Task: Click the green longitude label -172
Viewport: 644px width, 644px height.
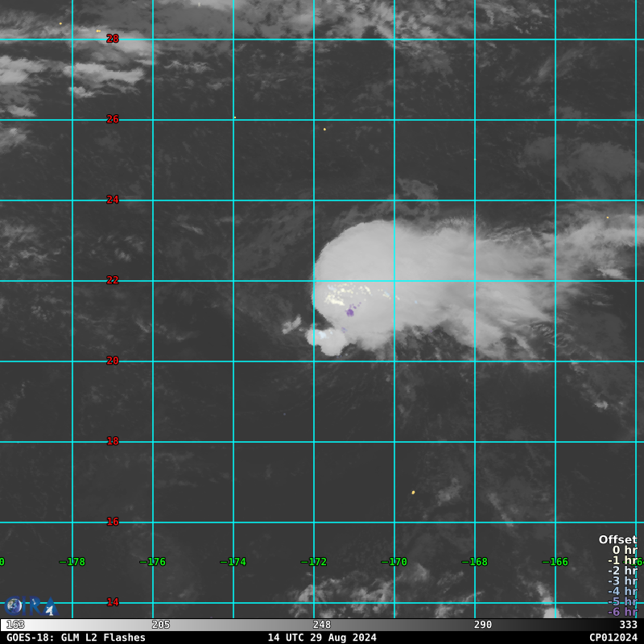Action: coord(314,562)
